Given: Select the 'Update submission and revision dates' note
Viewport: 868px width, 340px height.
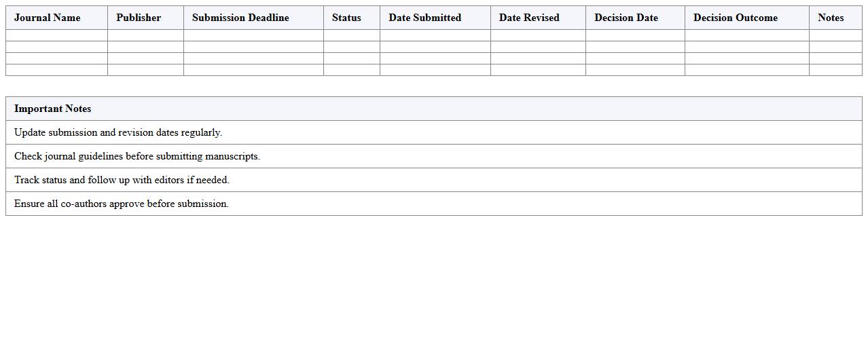Looking at the screenshot, I should pyautogui.click(x=118, y=132).
